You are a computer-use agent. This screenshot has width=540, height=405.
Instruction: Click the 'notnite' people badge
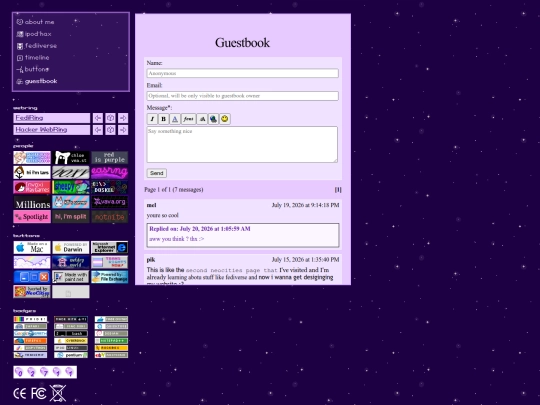click(x=110, y=217)
